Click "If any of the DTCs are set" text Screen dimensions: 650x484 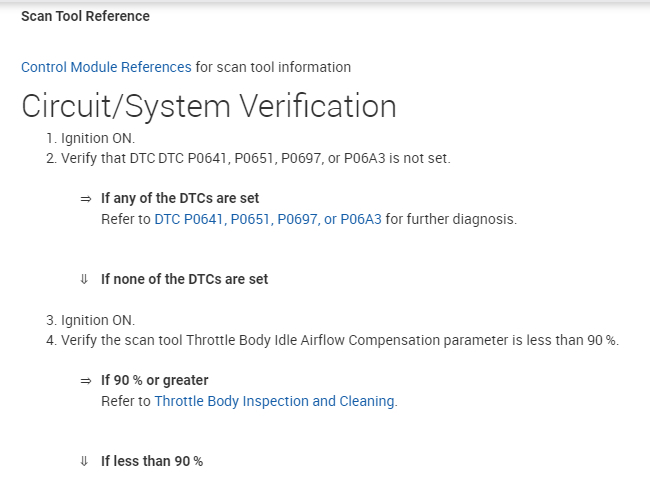point(180,199)
